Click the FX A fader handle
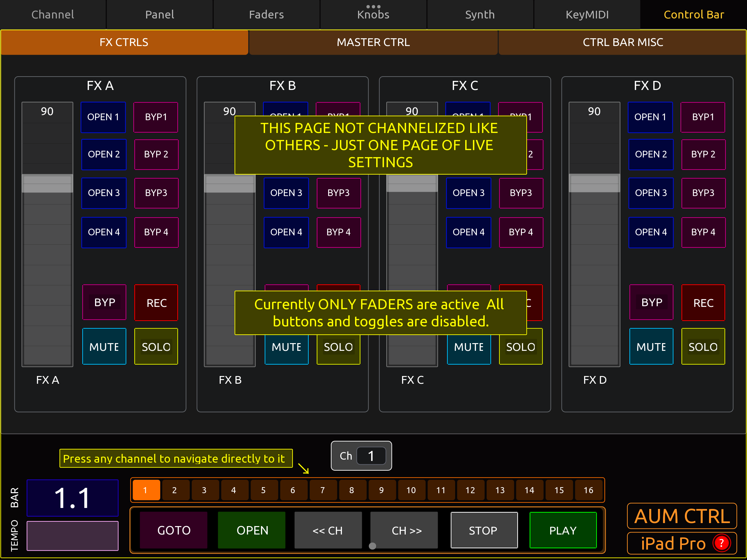The width and height of the screenshot is (747, 560). (47, 183)
